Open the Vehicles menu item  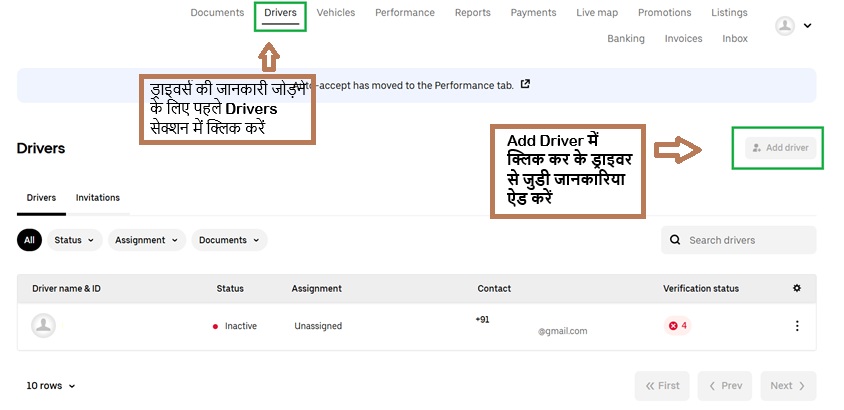pyautogui.click(x=335, y=13)
